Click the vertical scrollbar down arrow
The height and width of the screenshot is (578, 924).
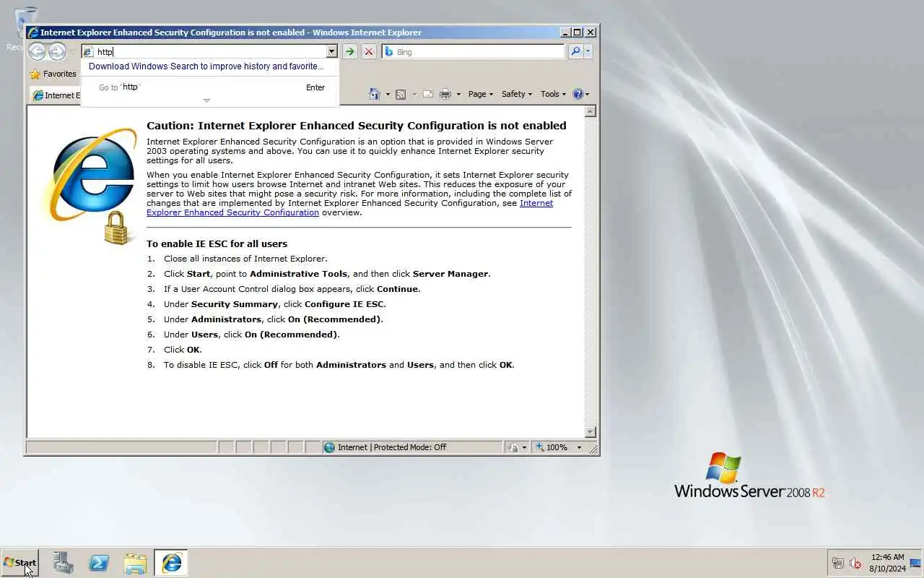point(590,432)
